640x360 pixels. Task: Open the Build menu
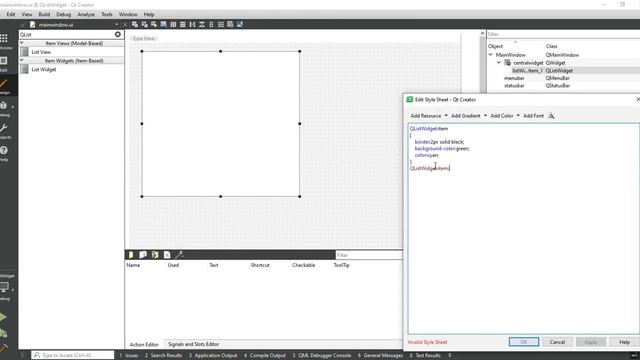(x=44, y=14)
